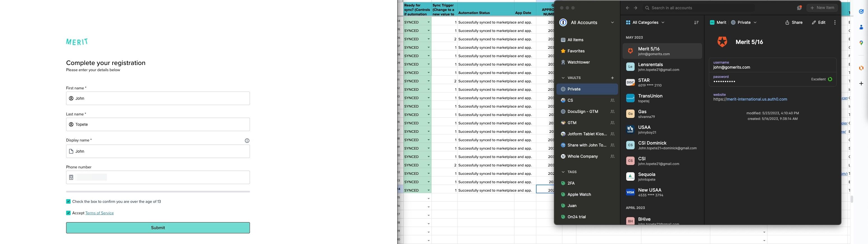Select the TransUnion login item

tap(662, 98)
